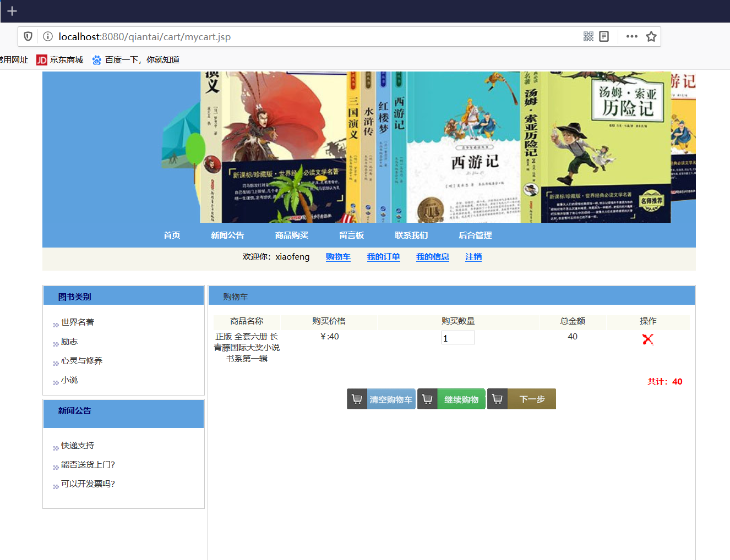
Task: Toggle reader view icon
Action: [604, 36]
